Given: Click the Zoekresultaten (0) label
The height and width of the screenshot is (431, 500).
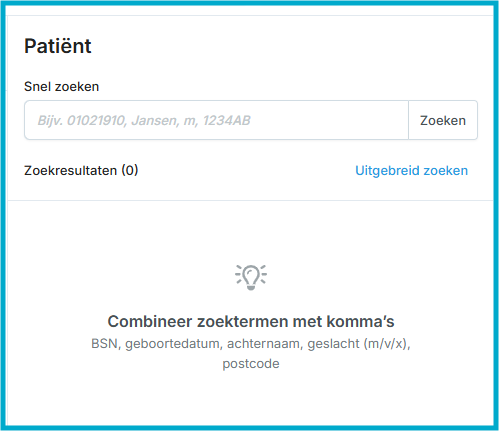Looking at the screenshot, I should tap(81, 171).
